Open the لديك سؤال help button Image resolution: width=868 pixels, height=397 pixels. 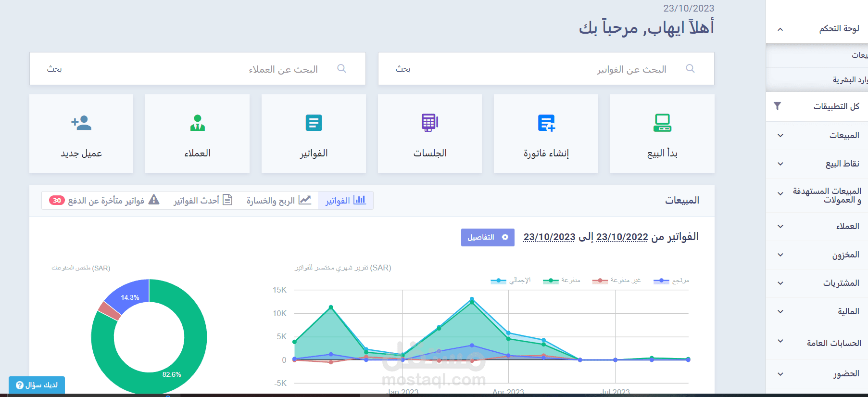pos(37,385)
